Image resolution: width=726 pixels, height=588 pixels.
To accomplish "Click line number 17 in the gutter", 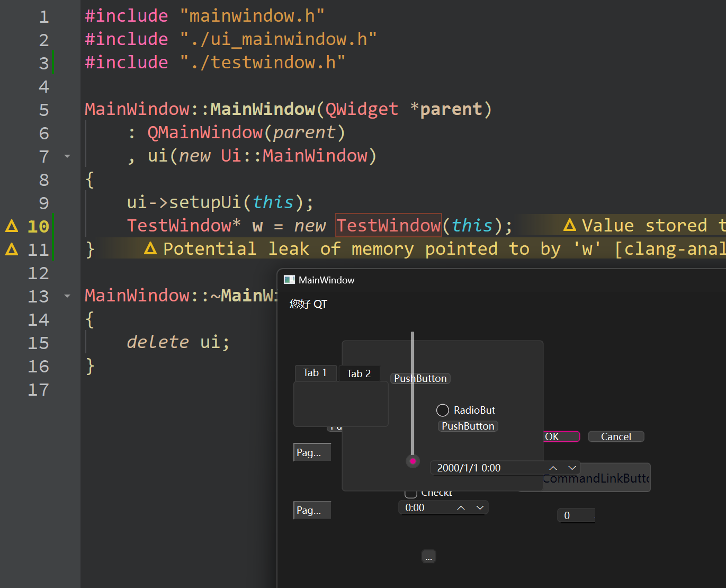I will click(x=38, y=389).
